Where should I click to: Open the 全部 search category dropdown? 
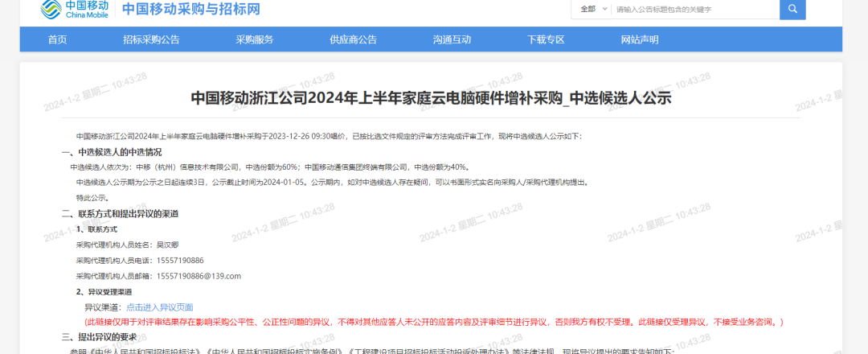pos(589,9)
